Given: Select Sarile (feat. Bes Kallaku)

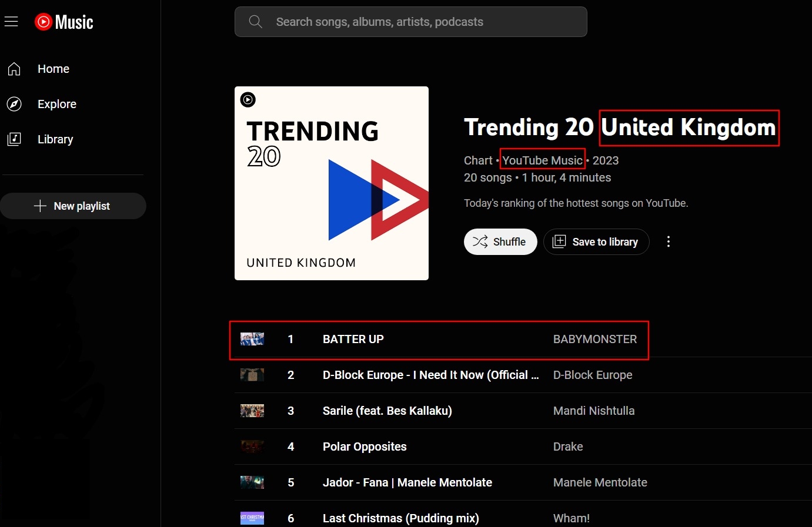Looking at the screenshot, I should [x=387, y=411].
